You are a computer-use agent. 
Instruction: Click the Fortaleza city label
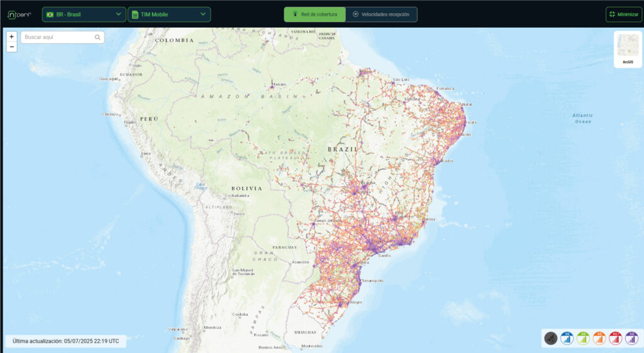point(445,88)
